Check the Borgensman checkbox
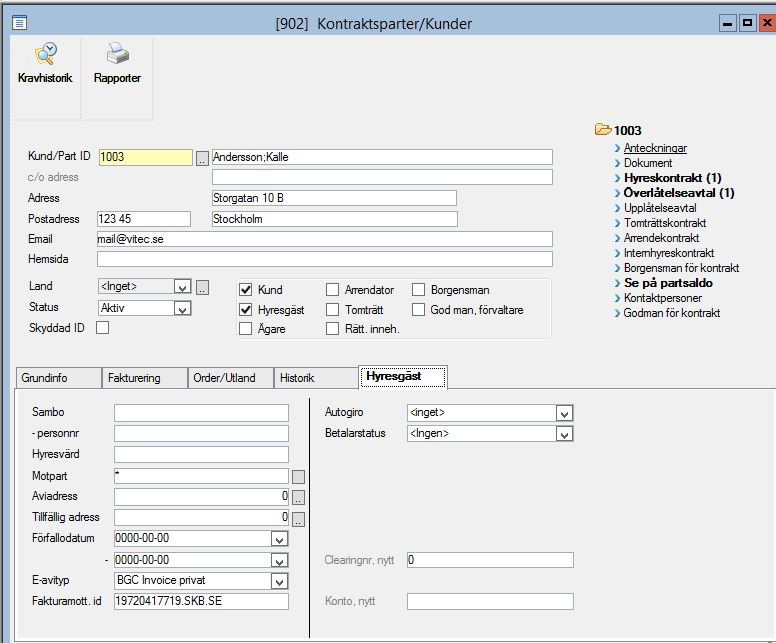The height and width of the screenshot is (643, 776). click(x=419, y=290)
